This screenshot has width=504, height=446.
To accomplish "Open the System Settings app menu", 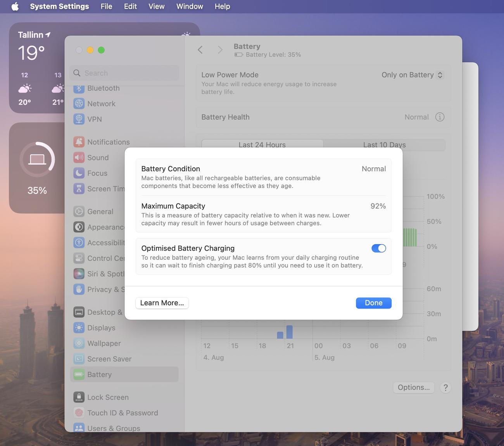I will (59, 7).
